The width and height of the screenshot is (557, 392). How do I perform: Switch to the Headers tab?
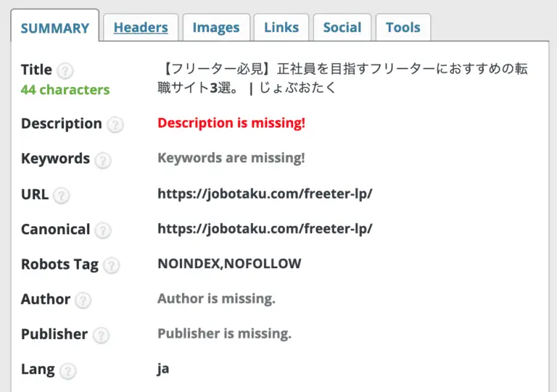pyautogui.click(x=141, y=28)
